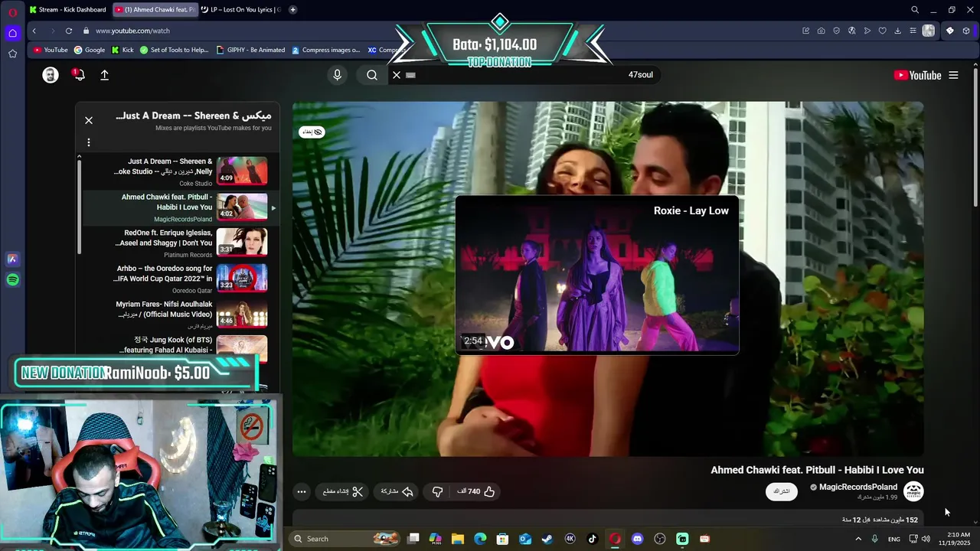The width and height of the screenshot is (980, 551).
Task: Open the Google bookmark
Action: click(x=90, y=50)
